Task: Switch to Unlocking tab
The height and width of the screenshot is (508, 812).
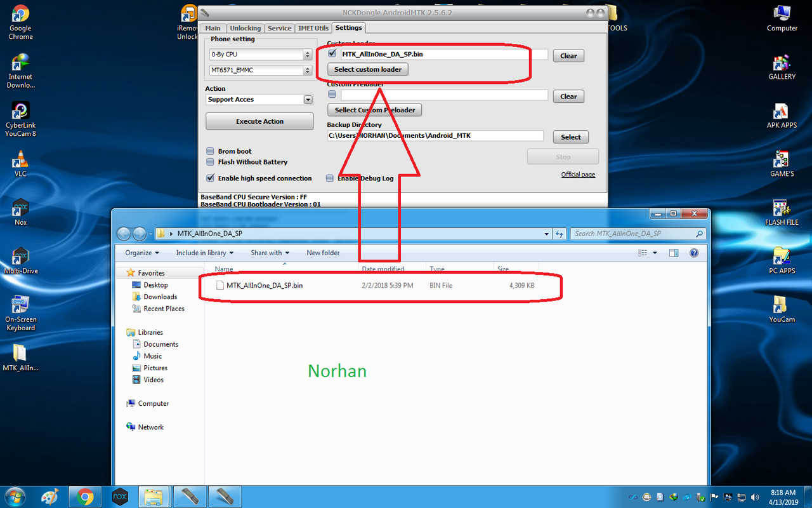Action: click(245, 29)
